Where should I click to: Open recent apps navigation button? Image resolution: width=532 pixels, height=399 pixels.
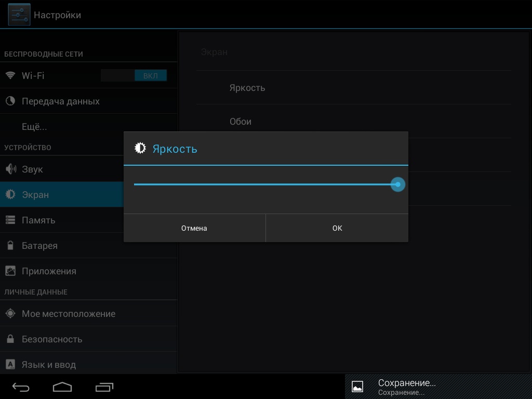point(104,387)
